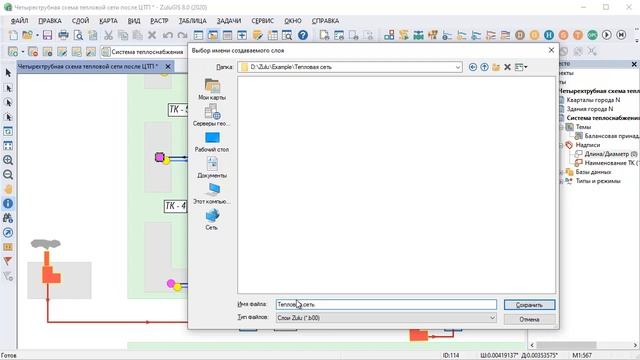Select the binoculars search tool

tap(8, 218)
